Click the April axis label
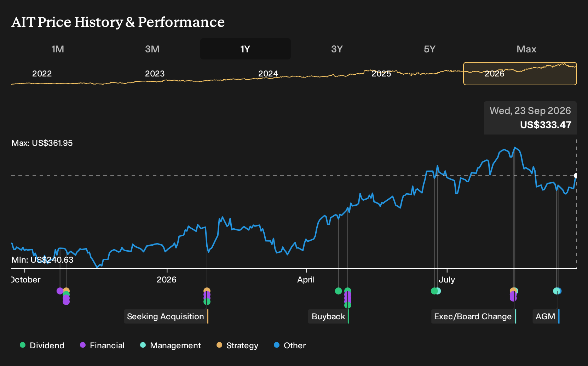 (306, 280)
